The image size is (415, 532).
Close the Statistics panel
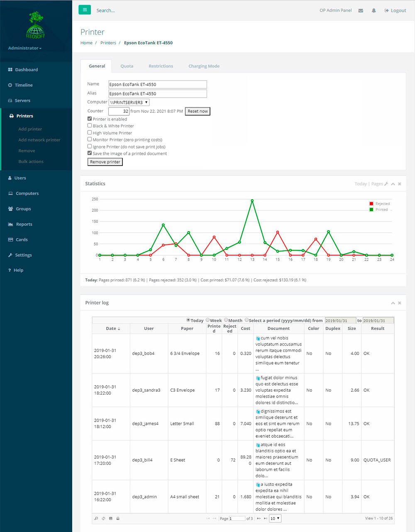[400, 184]
